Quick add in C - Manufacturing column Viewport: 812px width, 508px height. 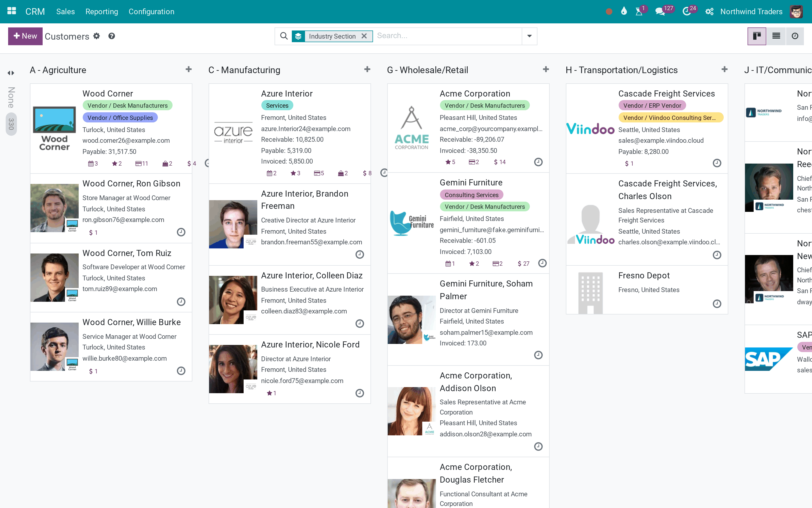pyautogui.click(x=367, y=70)
